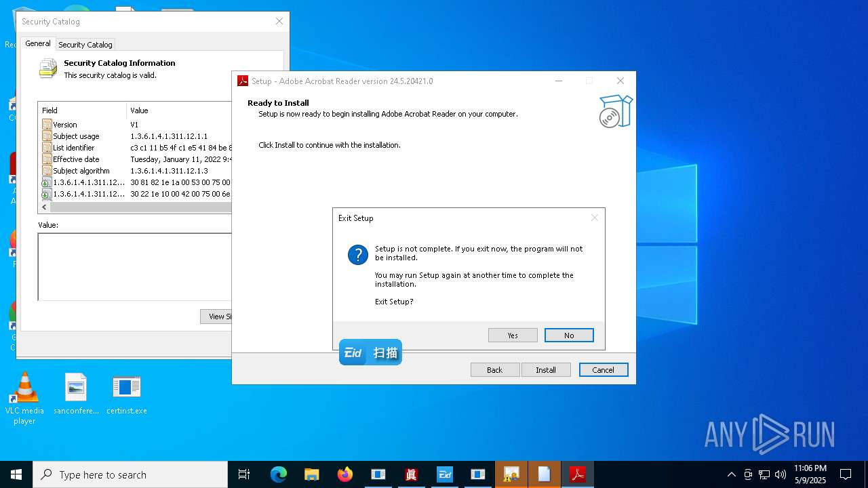Open the Windows Start menu

pyautogui.click(x=16, y=474)
